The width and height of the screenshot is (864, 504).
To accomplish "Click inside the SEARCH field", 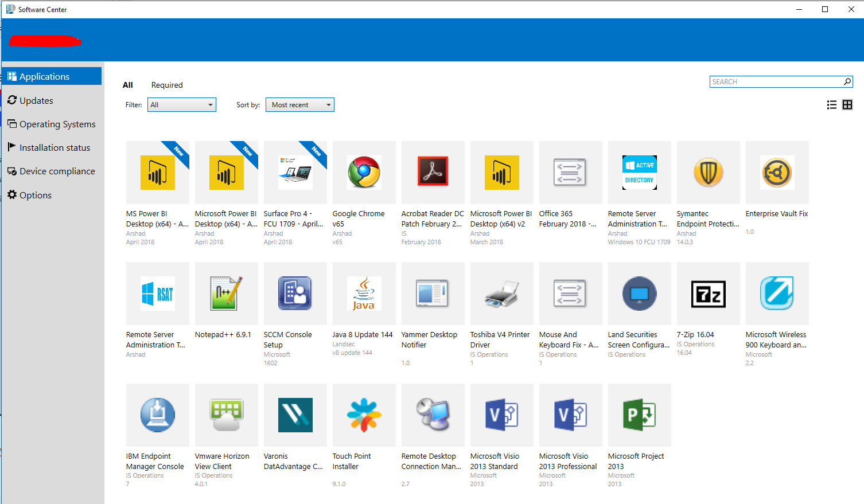I will click(x=776, y=82).
